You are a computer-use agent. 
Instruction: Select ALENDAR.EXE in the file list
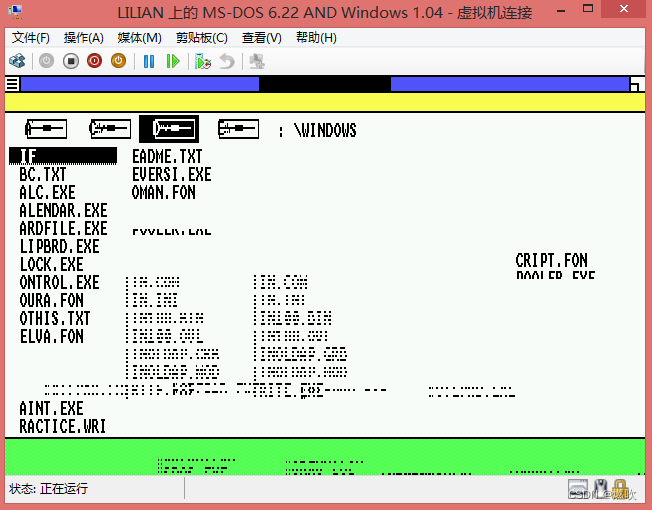(63, 210)
